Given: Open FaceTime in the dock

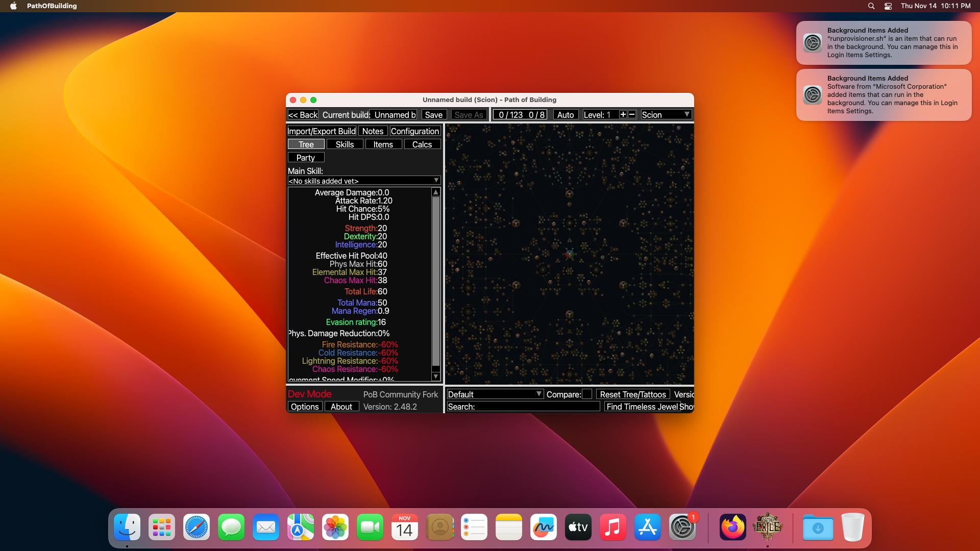Looking at the screenshot, I should (x=370, y=527).
